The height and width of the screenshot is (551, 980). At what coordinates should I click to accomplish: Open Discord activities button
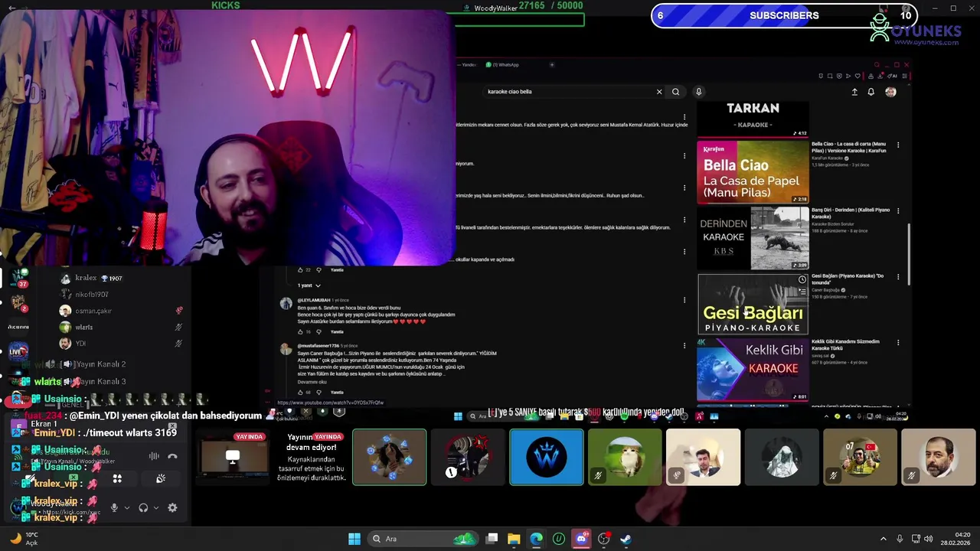(117, 479)
